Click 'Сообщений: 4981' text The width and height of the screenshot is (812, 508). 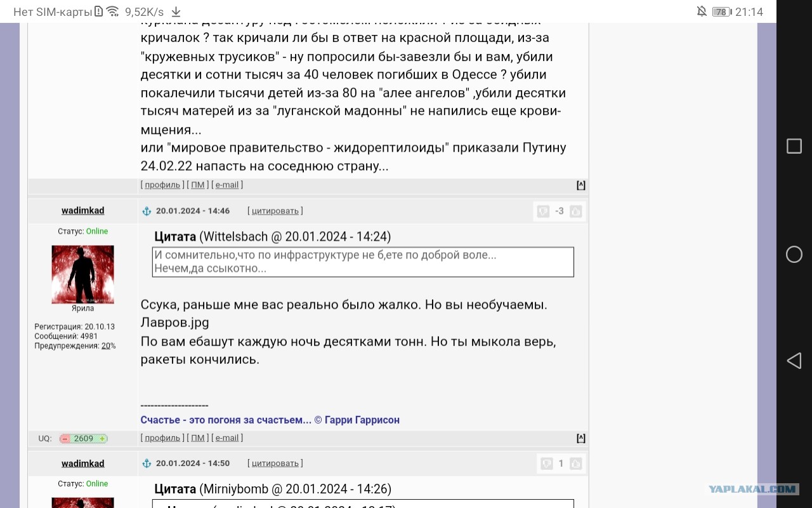coord(66,337)
